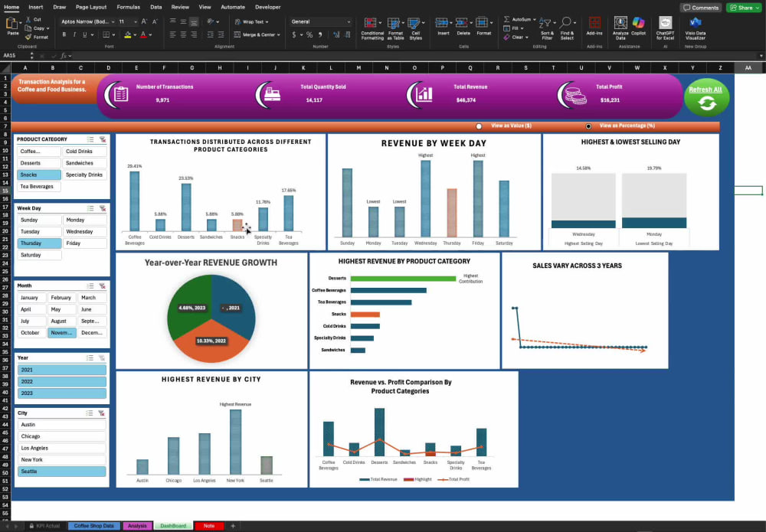Click the Format cells icon
766x532 pixels.
pos(482,23)
